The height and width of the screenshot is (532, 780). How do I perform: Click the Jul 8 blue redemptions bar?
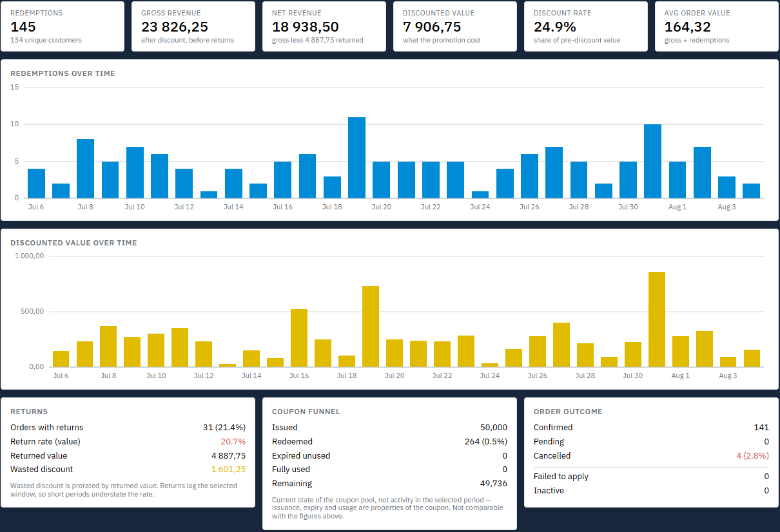pyautogui.click(x=85, y=169)
